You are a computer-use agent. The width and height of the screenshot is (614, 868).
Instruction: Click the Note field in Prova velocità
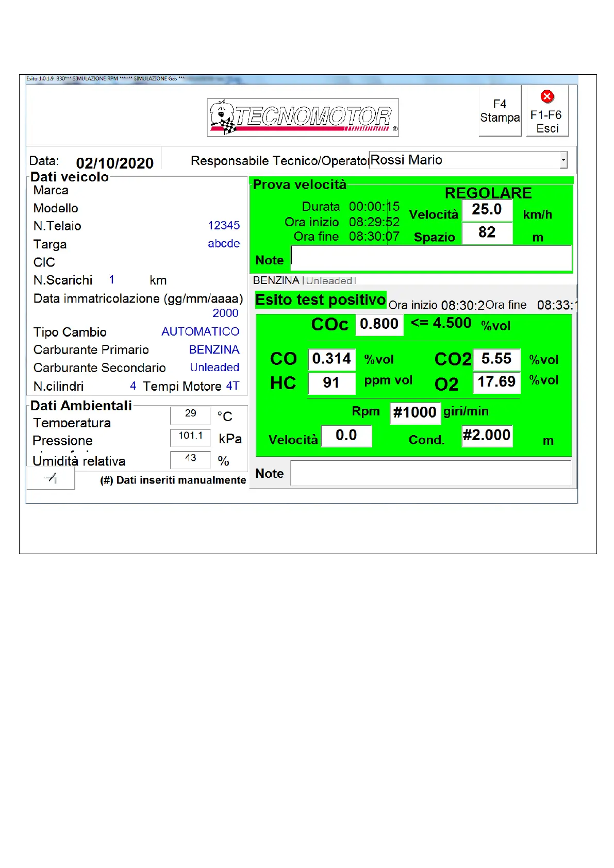[432, 258]
